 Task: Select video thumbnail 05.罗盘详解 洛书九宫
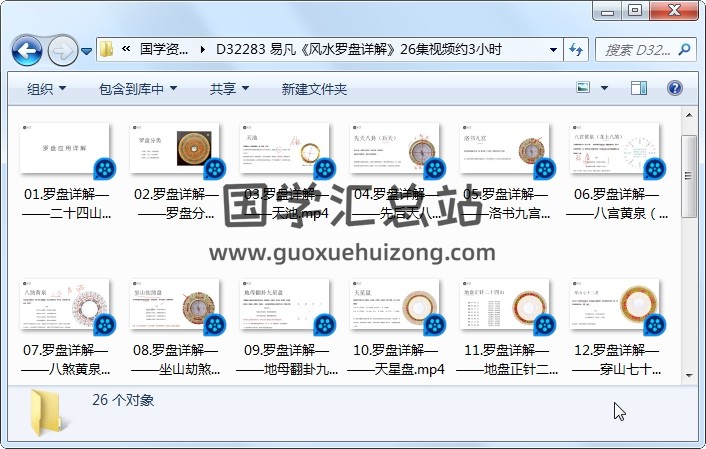click(x=504, y=148)
